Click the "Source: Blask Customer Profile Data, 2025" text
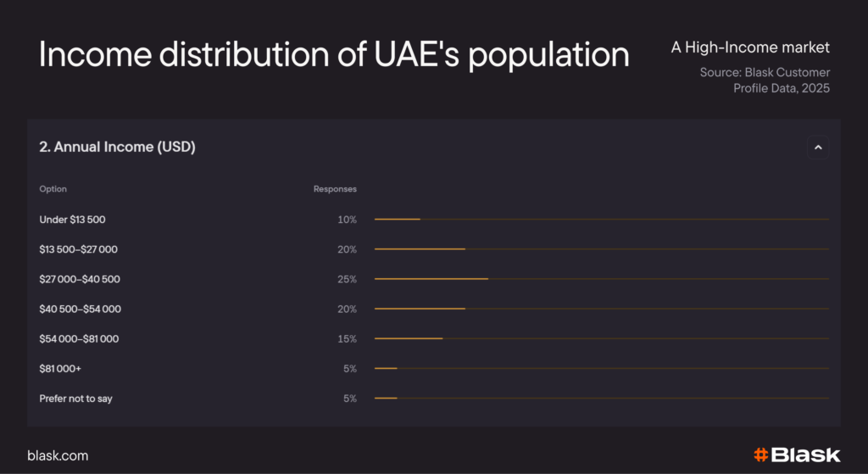This screenshot has height=474, width=868. pyautogui.click(x=765, y=81)
